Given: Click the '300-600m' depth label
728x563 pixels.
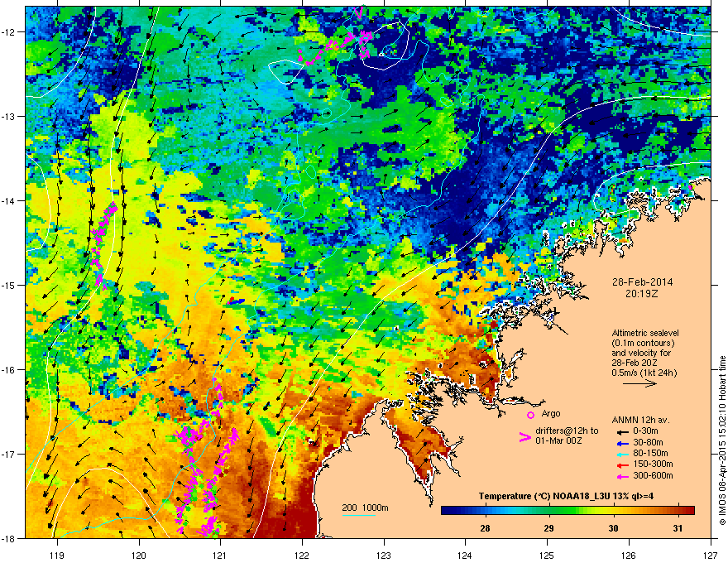Looking at the screenshot, I should (653, 476).
